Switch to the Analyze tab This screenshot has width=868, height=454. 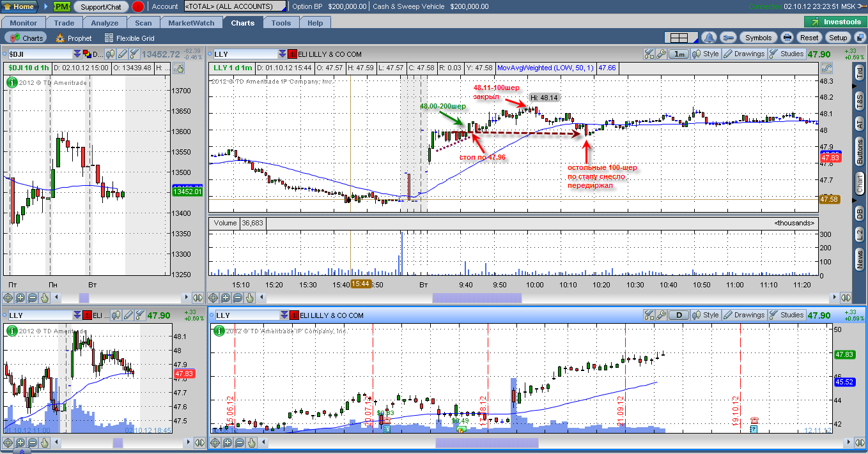[104, 23]
